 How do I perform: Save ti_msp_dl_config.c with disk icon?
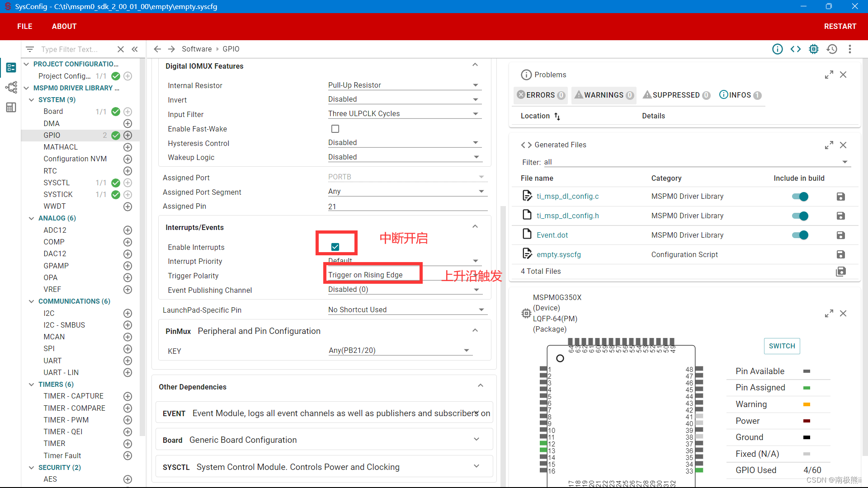pyautogui.click(x=841, y=197)
